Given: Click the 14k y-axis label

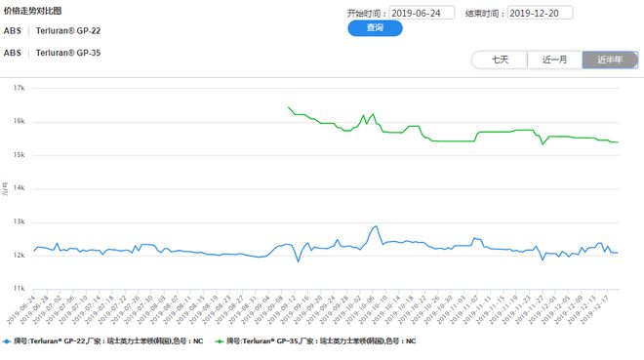Looking at the screenshot, I should [19, 188].
